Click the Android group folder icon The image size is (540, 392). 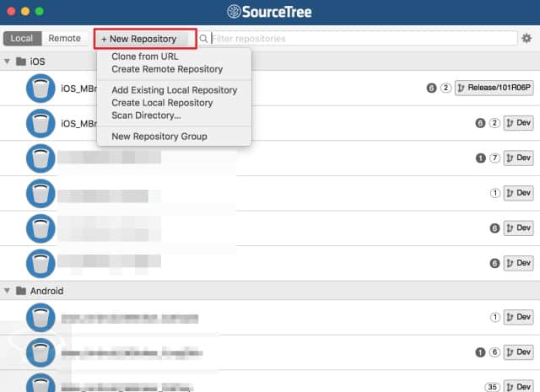tap(21, 291)
